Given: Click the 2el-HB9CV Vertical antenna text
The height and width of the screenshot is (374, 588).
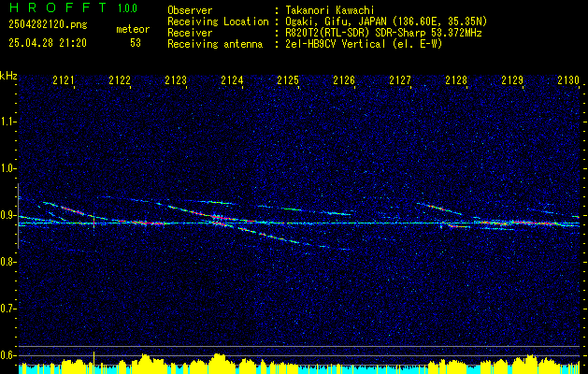Looking at the screenshot, I should pos(364,44).
